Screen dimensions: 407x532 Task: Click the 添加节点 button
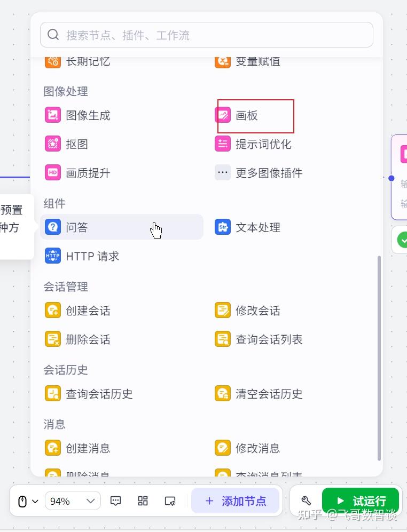[x=236, y=501]
